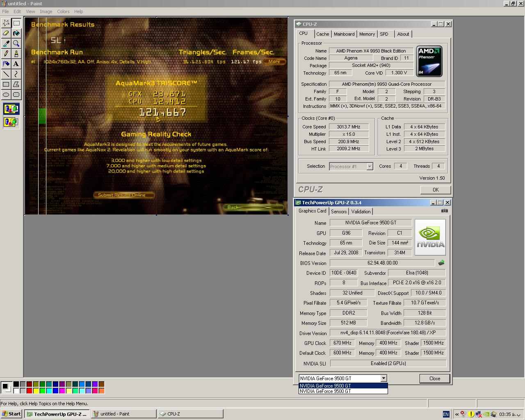Click the Driver Version field in GPU-Z
This screenshot has height=420, width=525.
(388, 333)
